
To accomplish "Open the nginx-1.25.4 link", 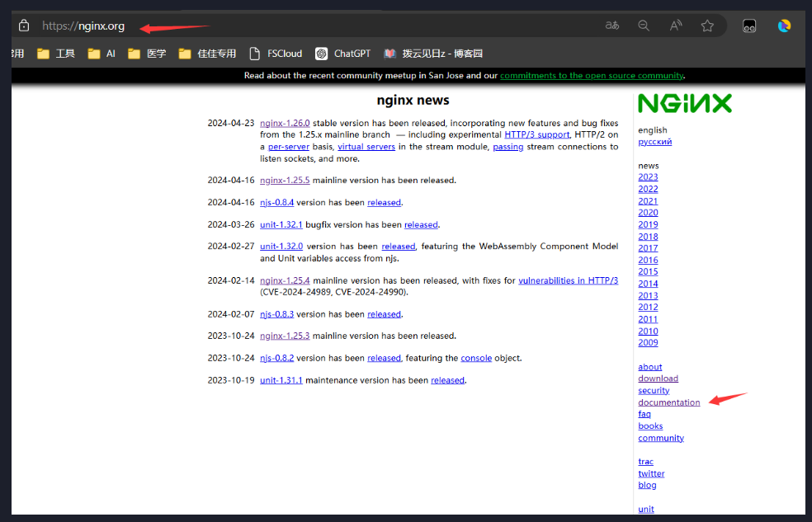I will [285, 280].
